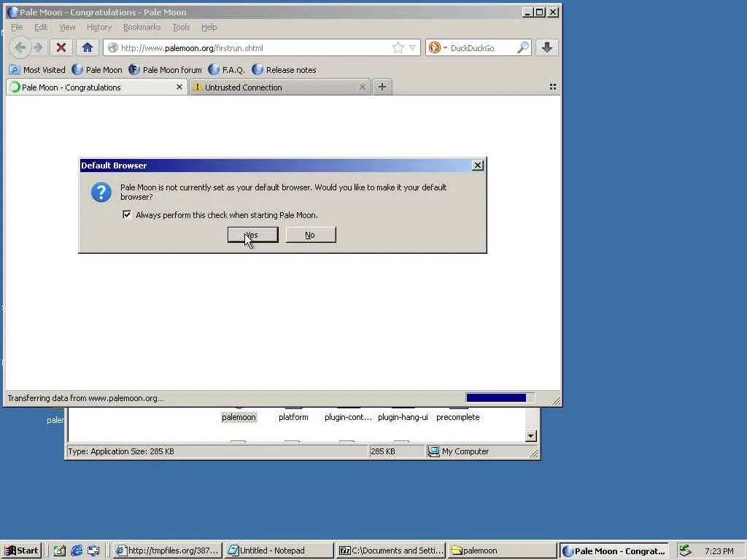
Task: Open the F.A.Q. bookmark
Action: (226, 70)
